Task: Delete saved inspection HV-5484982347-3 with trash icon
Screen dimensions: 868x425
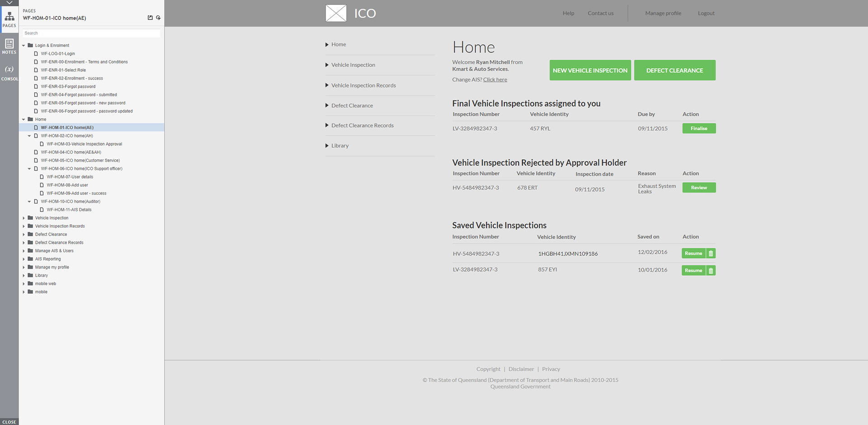Action: tap(711, 254)
